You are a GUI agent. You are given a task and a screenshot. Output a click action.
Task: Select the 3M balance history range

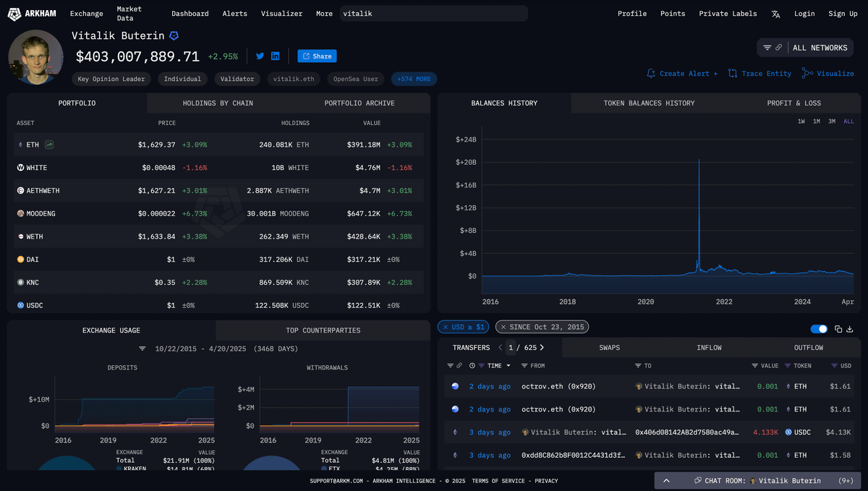point(832,121)
